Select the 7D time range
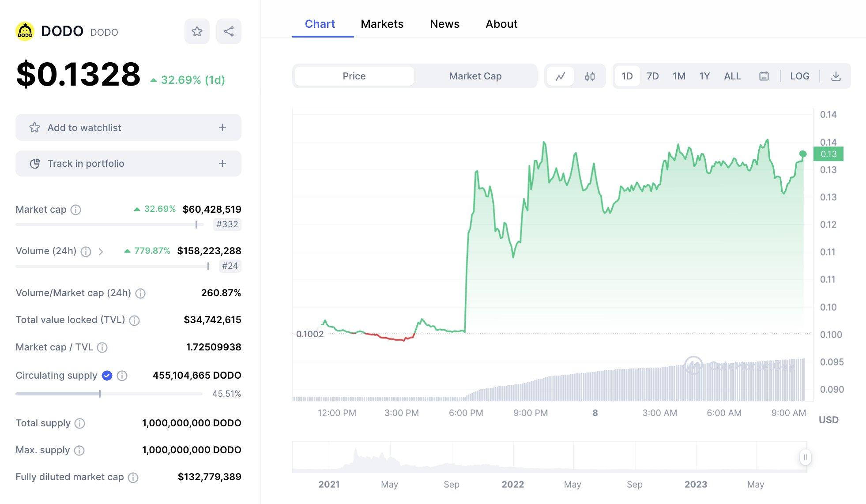866x504 pixels. pyautogui.click(x=652, y=76)
